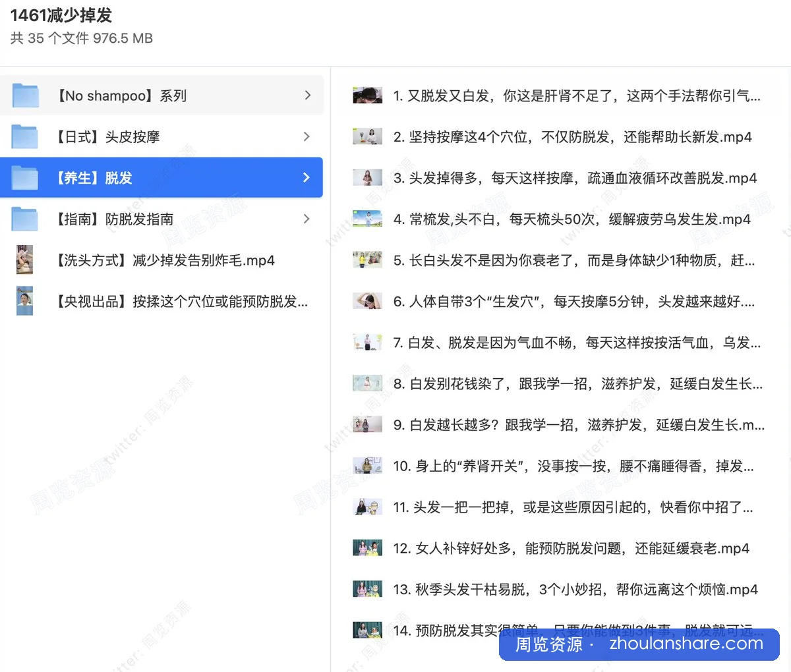Screen dimensions: 791x672
Task: Open file 6. 人体自带3个"生发穴"
Action: [x=574, y=302]
